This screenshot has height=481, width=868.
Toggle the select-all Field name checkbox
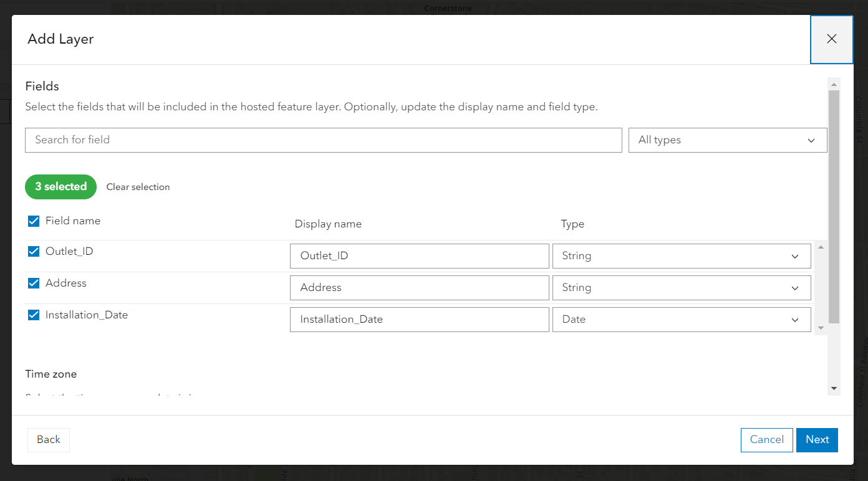33,221
